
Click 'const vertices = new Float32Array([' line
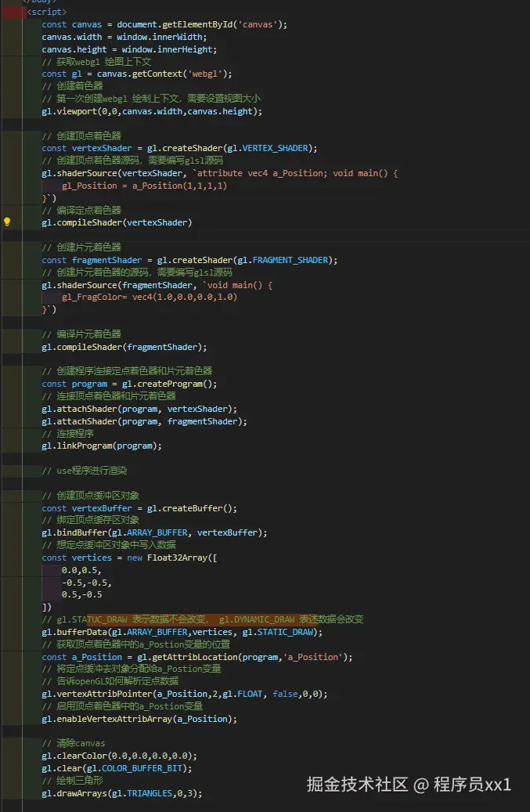click(x=129, y=558)
